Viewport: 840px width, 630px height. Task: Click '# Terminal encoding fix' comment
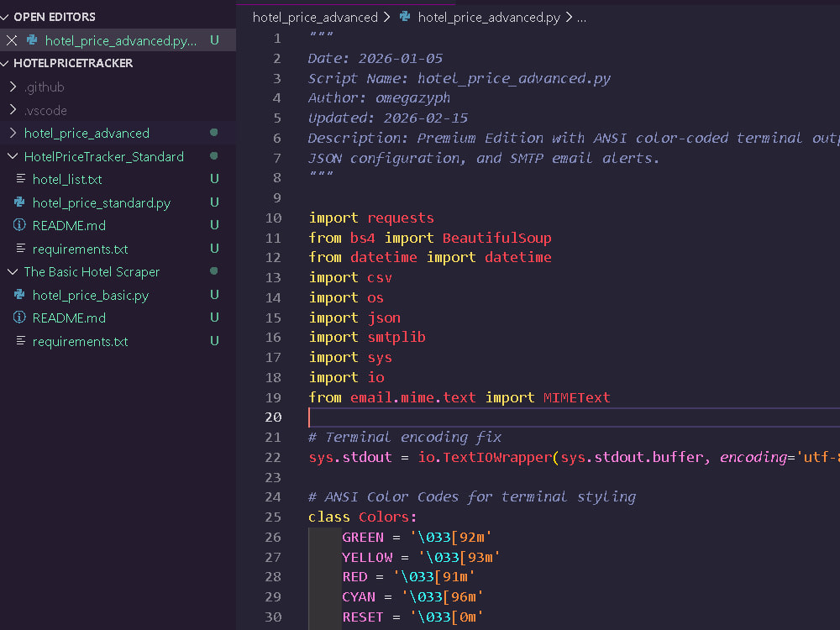(405, 437)
